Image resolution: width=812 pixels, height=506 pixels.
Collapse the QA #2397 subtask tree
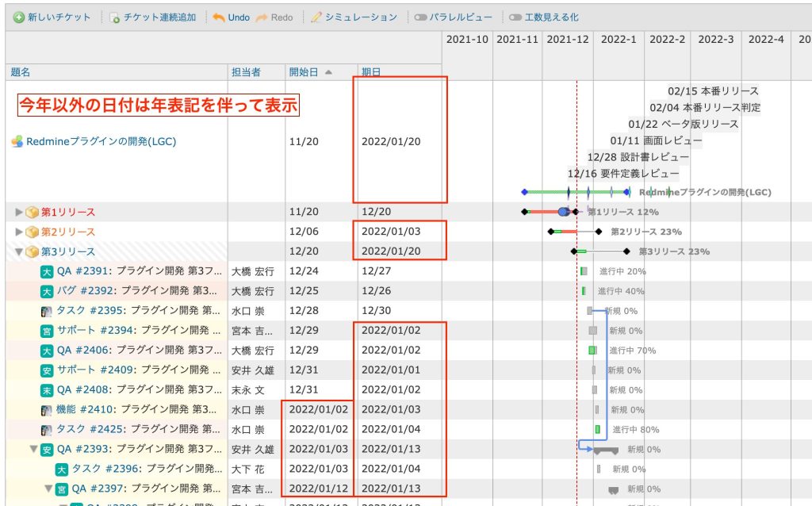[x=48, y=489]
